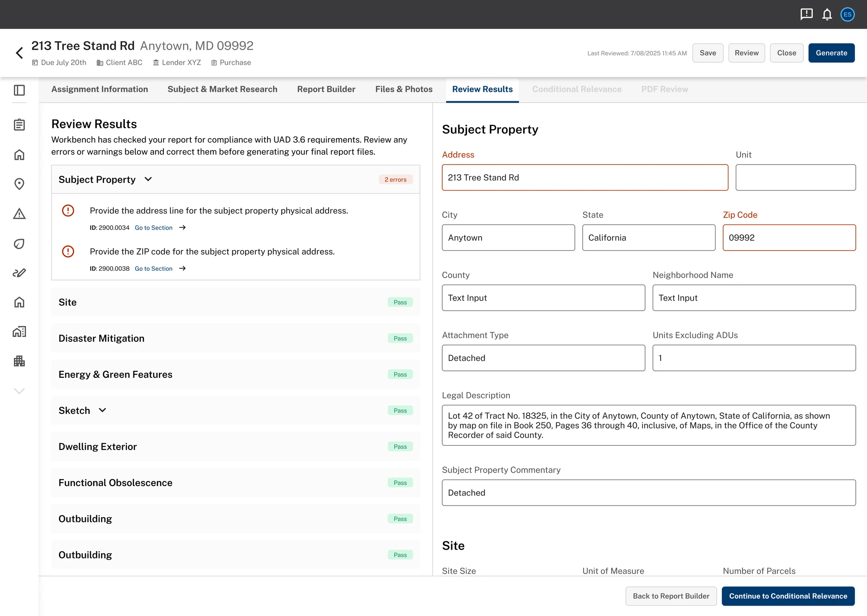Open the ES user avatar menu
The height and width of the screenshot is (616, 867).
coord(847,14)
